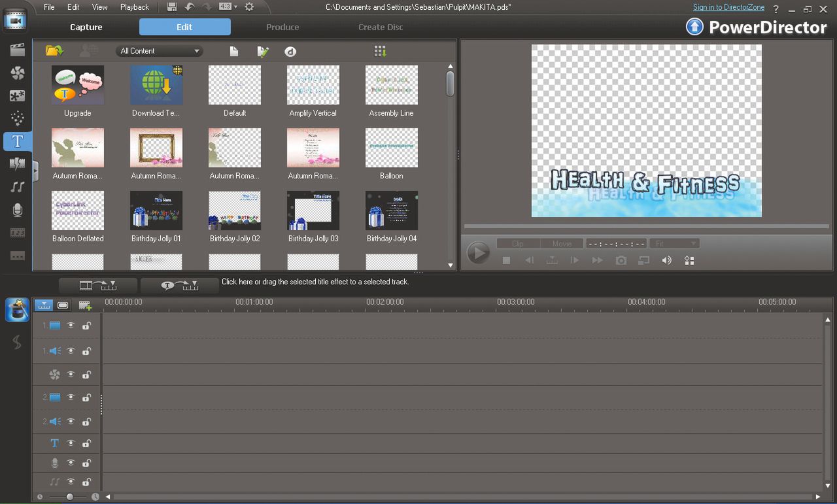Lock the music track
The width and height of the screenshot is (837, 504).
coord(86,482)
